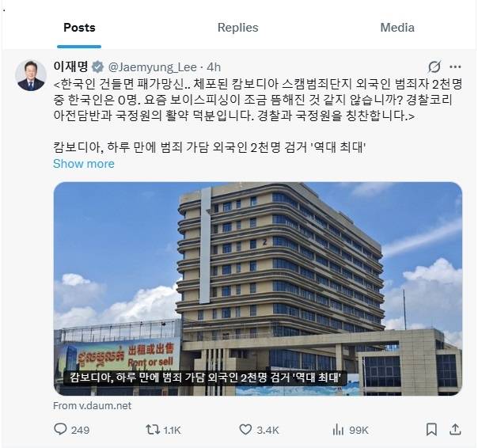The height and width of the screenshot is (448, 478).
Task: View post analytics bar chart icon
Action: tap(338, 430)
